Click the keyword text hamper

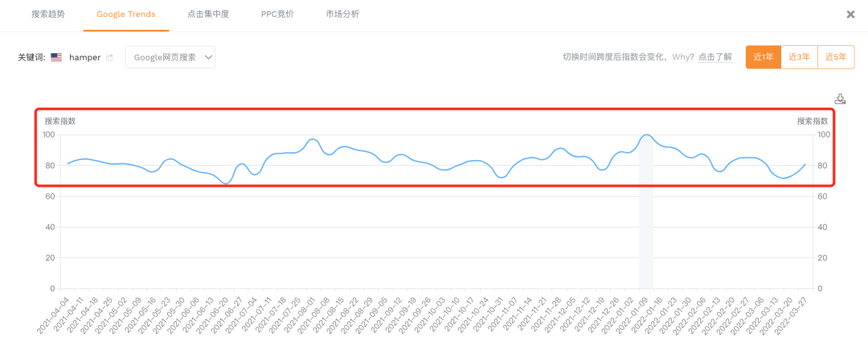(84, 57)
